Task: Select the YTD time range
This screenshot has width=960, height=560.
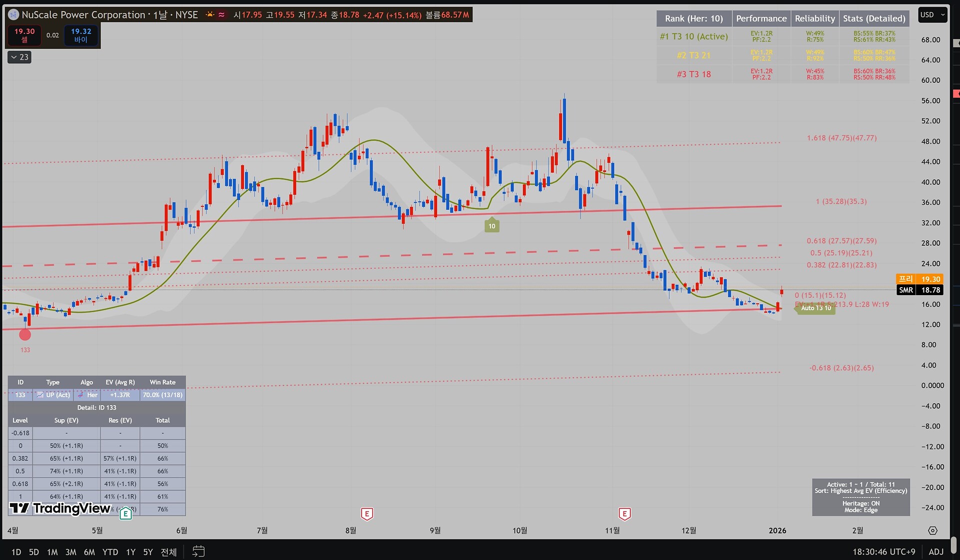Action: tap(110, 552)
